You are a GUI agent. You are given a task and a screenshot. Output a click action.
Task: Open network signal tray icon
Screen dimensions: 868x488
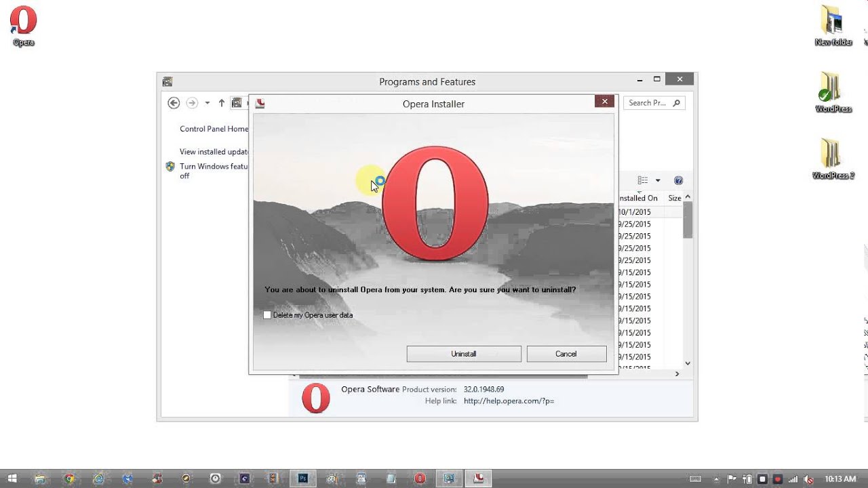click(x=793, y=479)
